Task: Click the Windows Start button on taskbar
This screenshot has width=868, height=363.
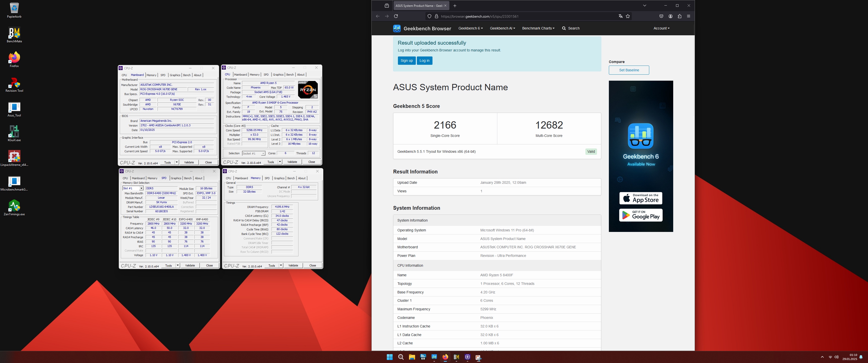Action: (390, 357)
